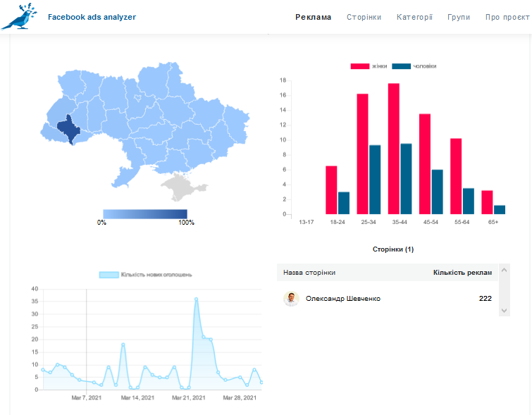The height and width of the screenshot is (415, 532).
Task: Toggle the жінки legend series
Action: pyautogui.click(x=364, y=66)
